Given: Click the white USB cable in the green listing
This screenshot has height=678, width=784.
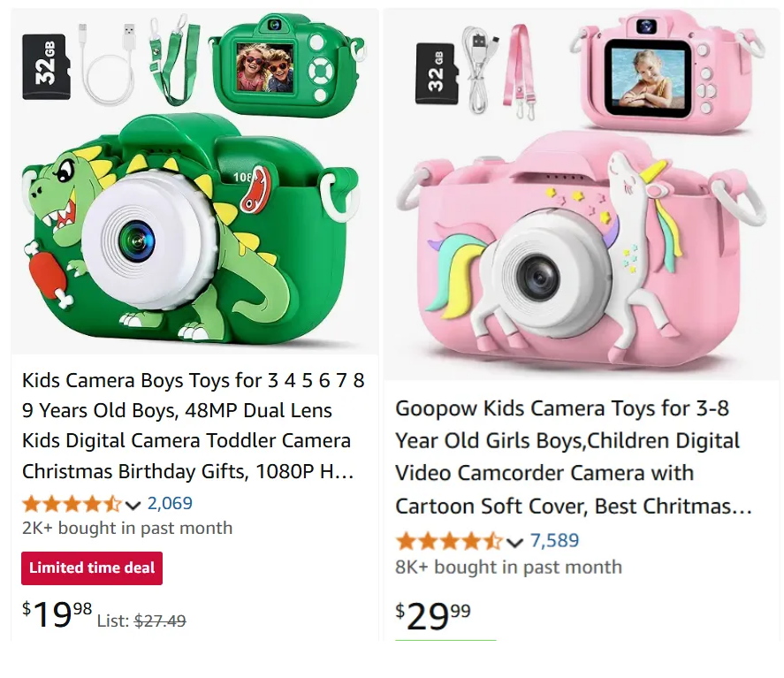Looking at the screenshot, I should (x=110, y=64).
